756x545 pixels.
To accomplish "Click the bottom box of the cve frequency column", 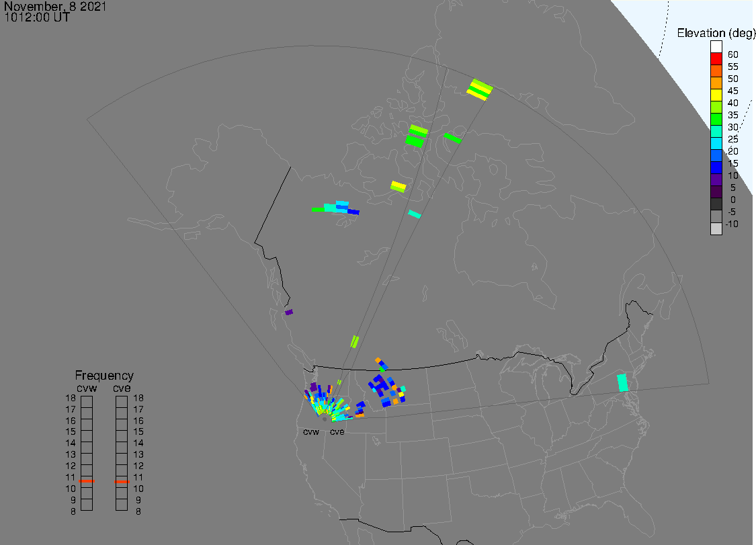I will tap(122, 504).
